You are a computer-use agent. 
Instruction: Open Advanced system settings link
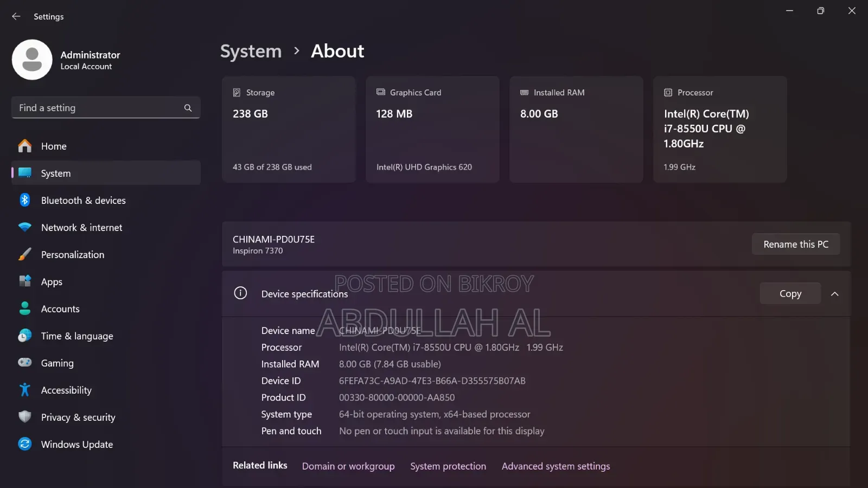pyautogui.click(x=556, y=466)
